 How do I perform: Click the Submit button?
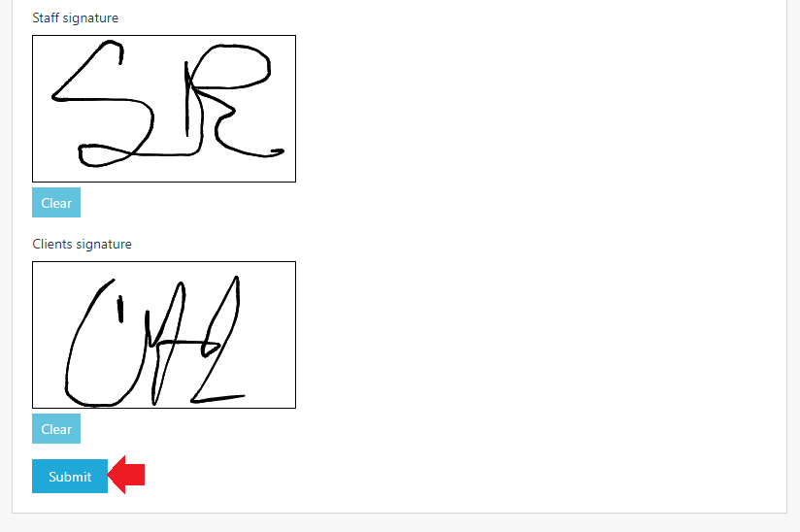[x=70, y=477]
